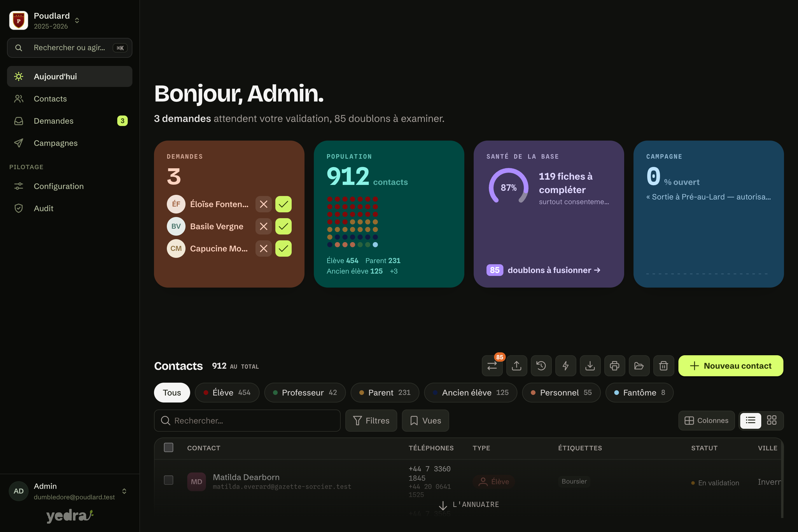The height and width of the screenshot is (532, 798).
Task: Switch to grid view layout
Action: pos(772,421)
